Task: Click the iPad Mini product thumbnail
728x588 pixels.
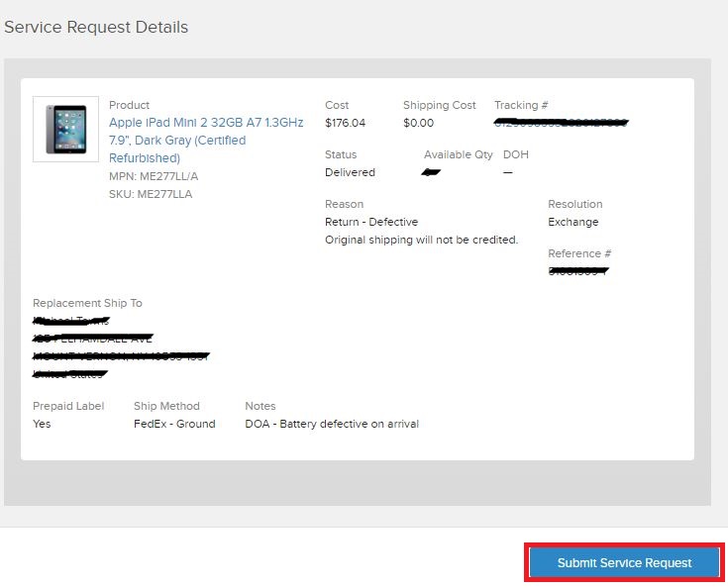Action: tap(66, 129)
